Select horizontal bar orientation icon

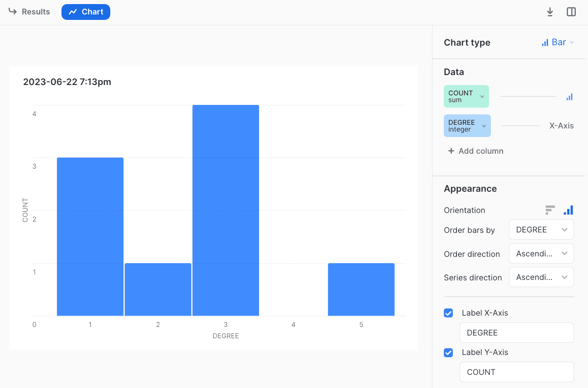click(x=550, y=210)
